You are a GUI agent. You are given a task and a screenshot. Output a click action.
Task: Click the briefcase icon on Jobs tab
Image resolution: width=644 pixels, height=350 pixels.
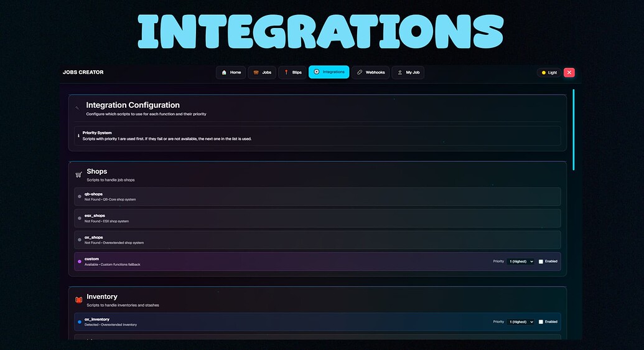click(256, 72)
